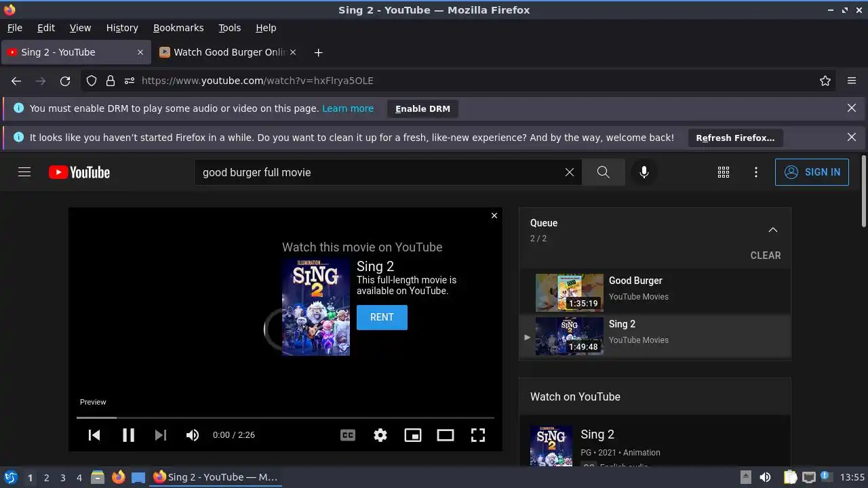Open the taskbar file manager icon
This screenshot has width=868, height=488.
[98, 477]
